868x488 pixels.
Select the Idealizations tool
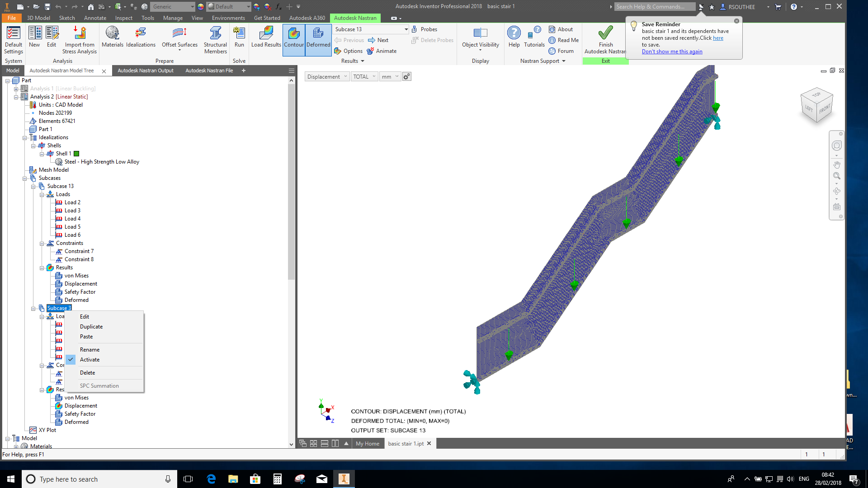point(141,38)
